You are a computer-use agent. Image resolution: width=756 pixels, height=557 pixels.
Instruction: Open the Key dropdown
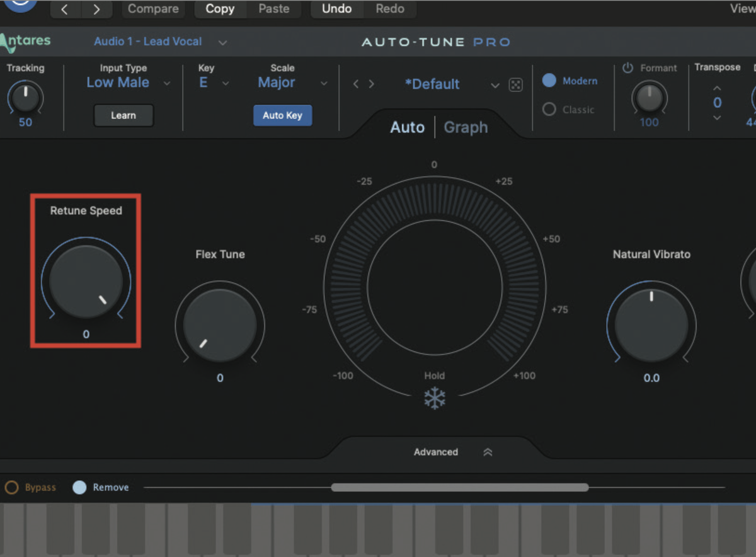[x=212, y=83]
